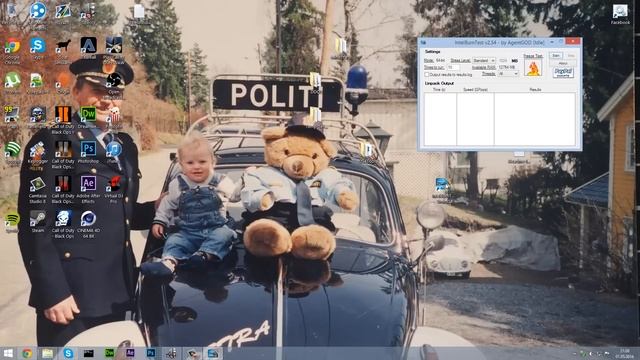The height and width of the screenshot is (360, 640).
Task: Click the Windows Start button
Action: pyautogui.click(x=8, y=353)
